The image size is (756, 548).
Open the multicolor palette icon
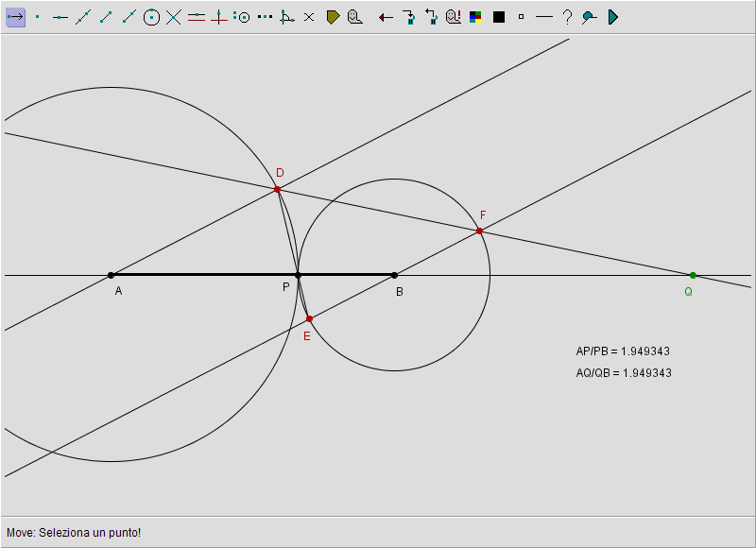coord(475,17)
